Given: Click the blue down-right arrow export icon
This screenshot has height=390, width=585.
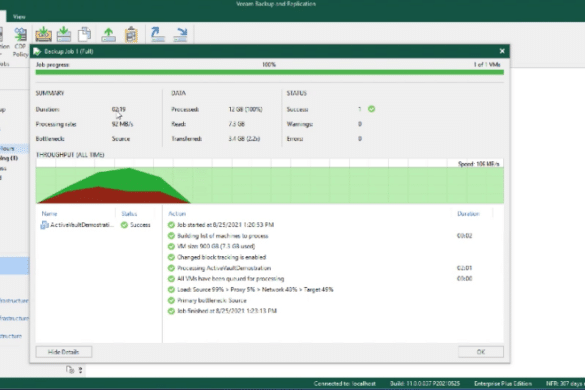Looking at the screenshot, I should [181, 34].
